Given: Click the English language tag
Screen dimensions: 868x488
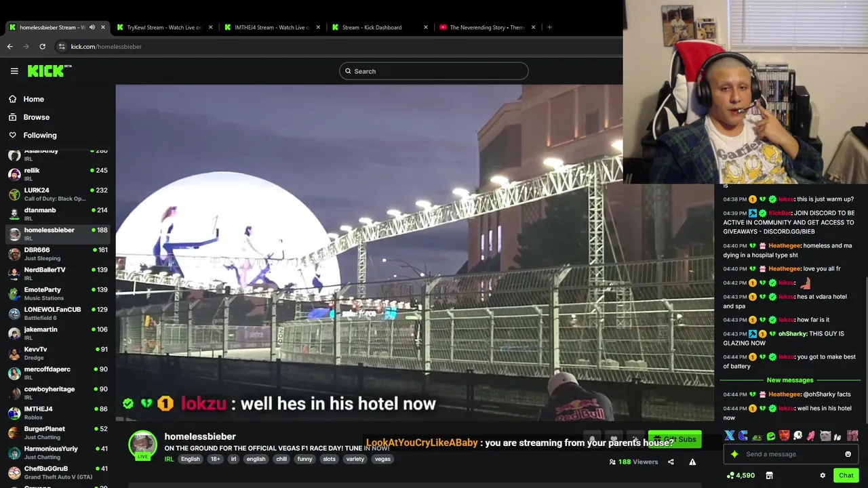Looking at the screenshot, I should (191, 459).
